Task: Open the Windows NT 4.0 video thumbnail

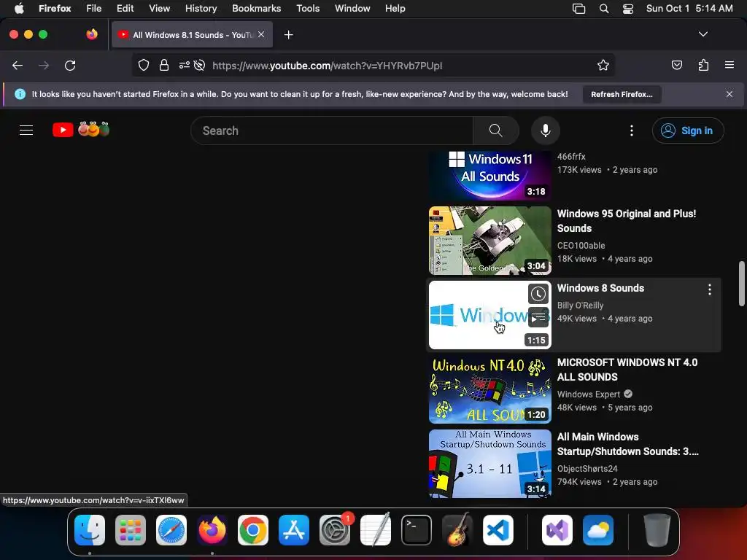Action: pyautogui.click(x=489, y=389)
